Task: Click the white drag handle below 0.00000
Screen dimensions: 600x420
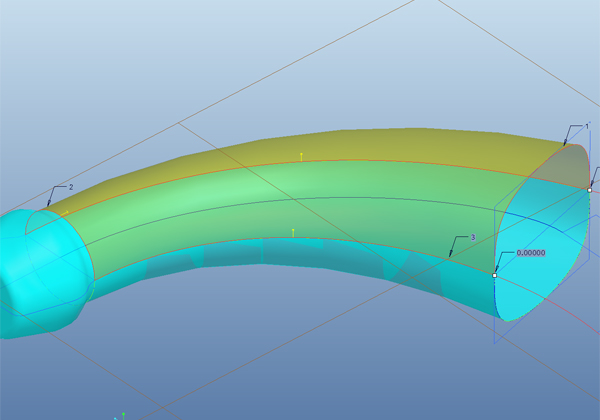Action: (x=495, y=274)
